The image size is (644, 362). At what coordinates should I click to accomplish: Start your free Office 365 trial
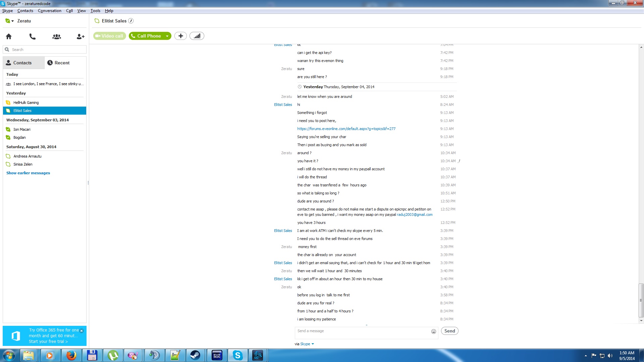48,342
